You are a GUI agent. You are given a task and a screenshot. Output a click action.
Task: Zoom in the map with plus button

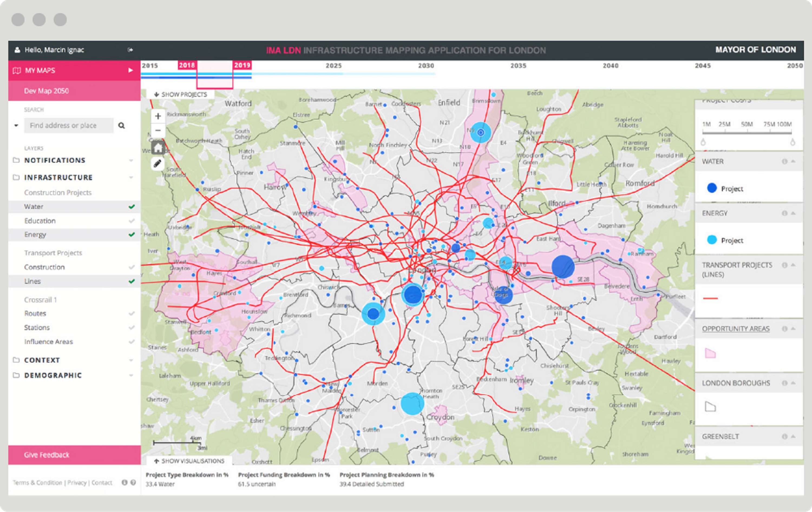(158, 116)
